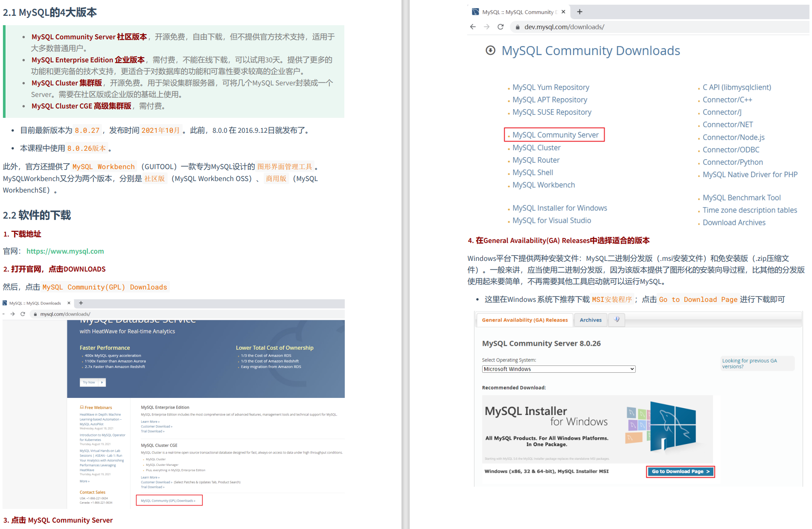Open C API (libmysqlclient) link
Image resolution: width=812 pixels, height=529 pixels.
coord(737,87)
